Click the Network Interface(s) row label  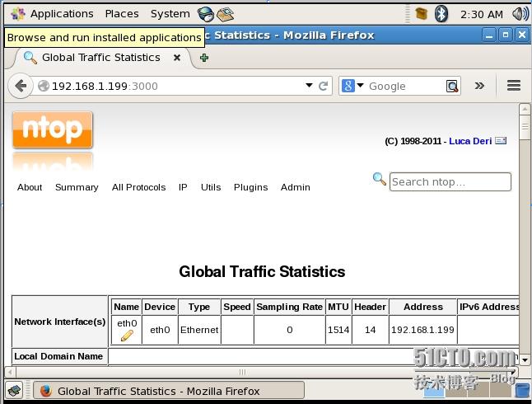tap(60, 322)
